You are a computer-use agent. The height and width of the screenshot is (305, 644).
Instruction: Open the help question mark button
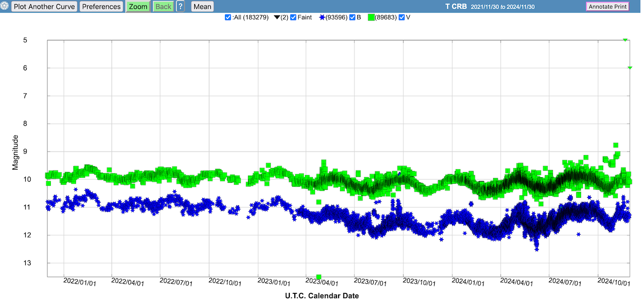(x=180, y=7)
